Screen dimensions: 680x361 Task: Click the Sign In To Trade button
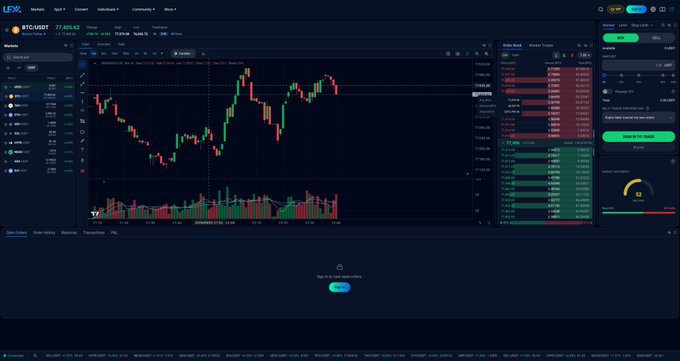click(x=638, y=137)
